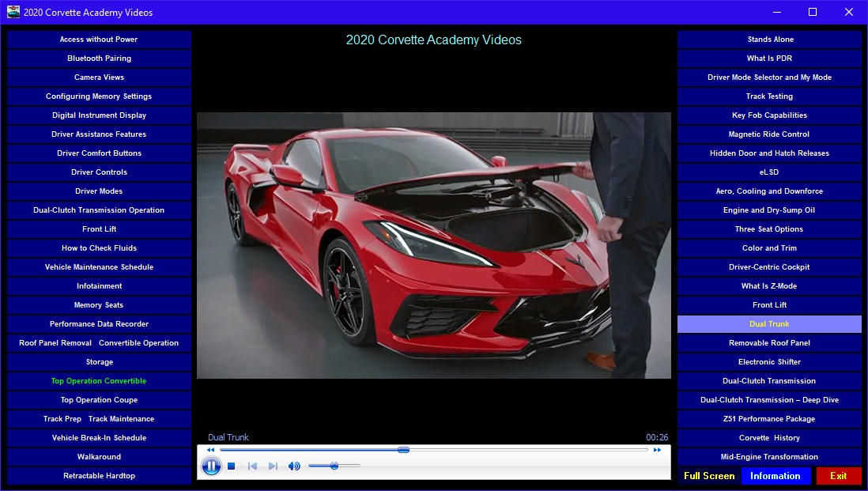Click the app icon in the title bar
Screen dimensions: 868x491
coord(13,12)
